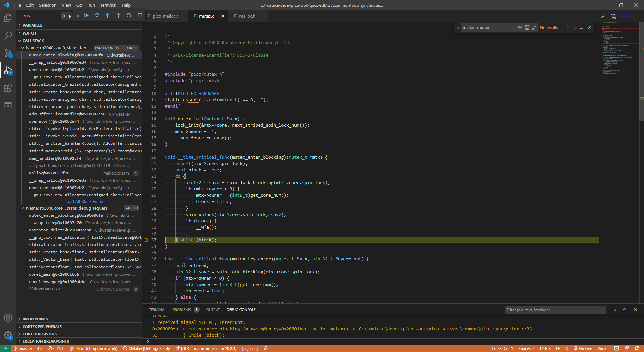
Task: Toggle regular expression search mode
Action: 535,27
